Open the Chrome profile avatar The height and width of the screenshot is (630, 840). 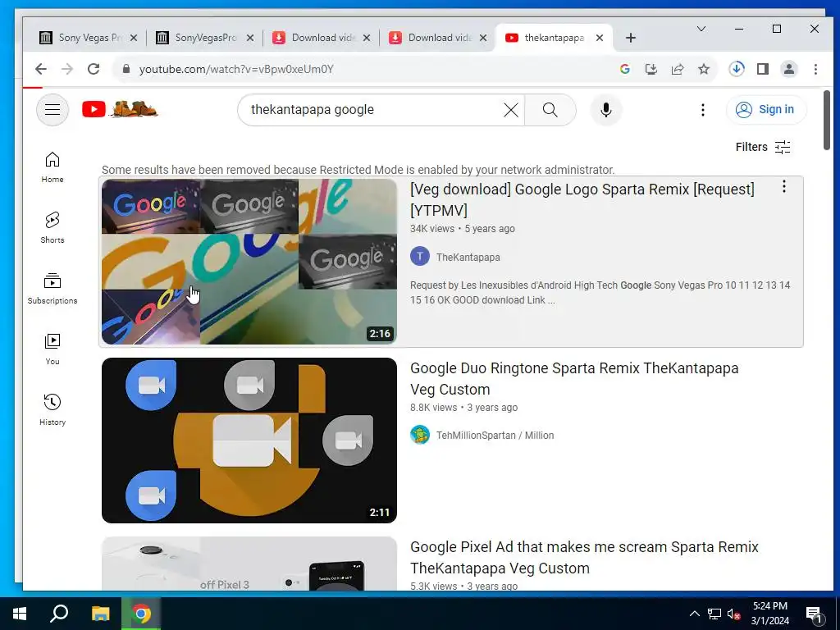click(789, 69)
